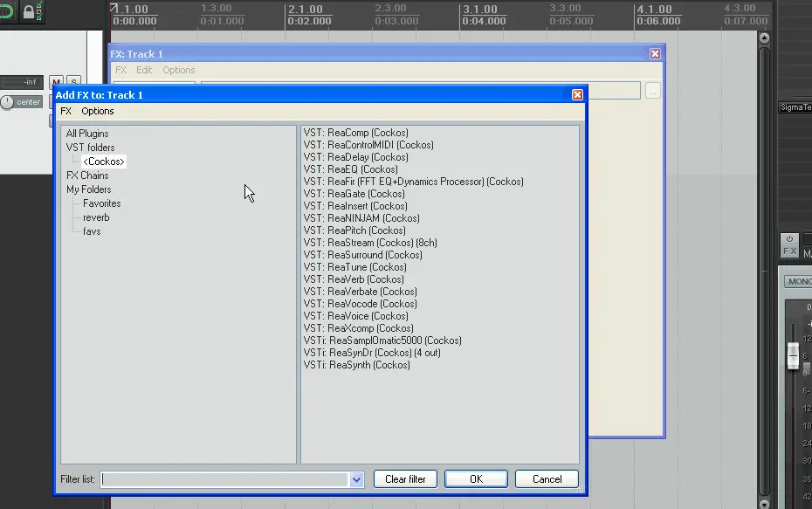Click master volume fader handle

[x=793, y=354]
